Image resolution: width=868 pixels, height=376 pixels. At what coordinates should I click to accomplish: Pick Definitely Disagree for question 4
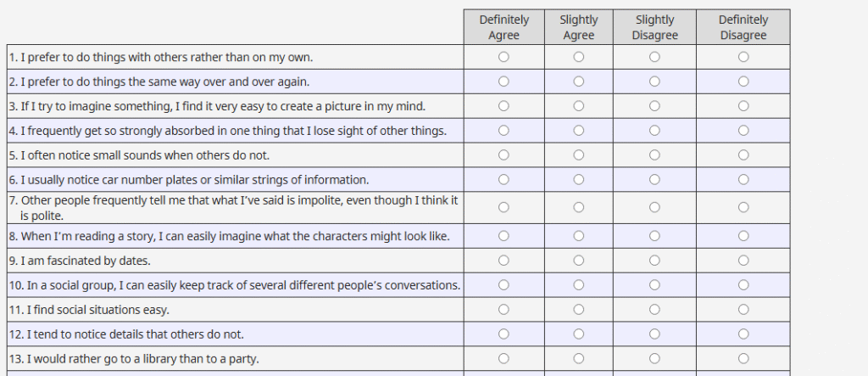(743, 131)
